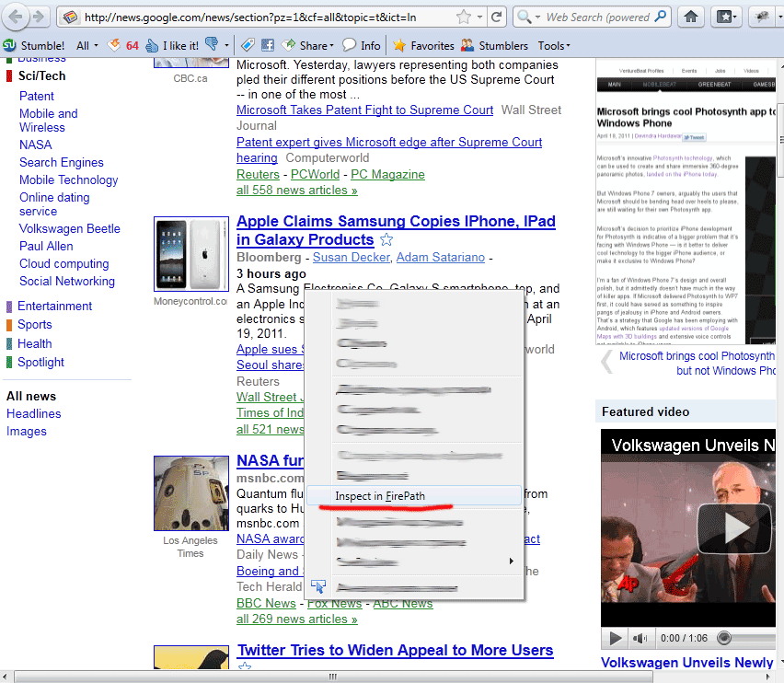Viewport: 784px width, 683px height.
Task: Click the Web Search input field
Action: (598, 17)
